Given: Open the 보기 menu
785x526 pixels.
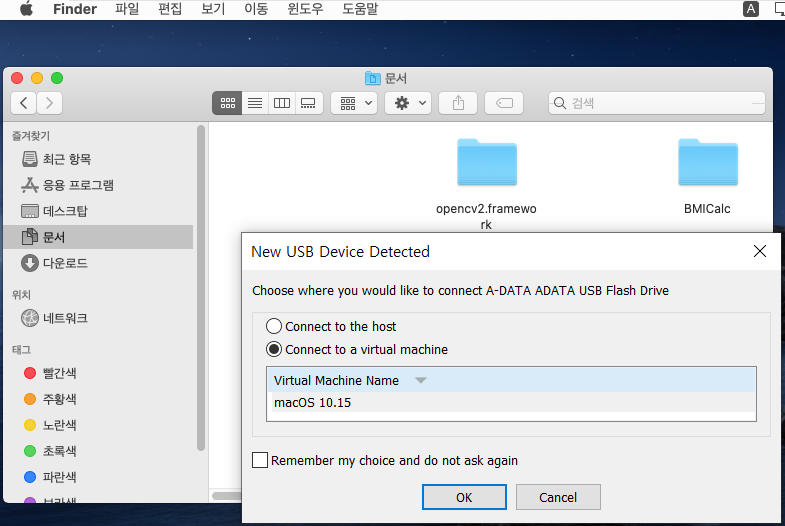Looking at the screenshot, I should click(212, 10).
